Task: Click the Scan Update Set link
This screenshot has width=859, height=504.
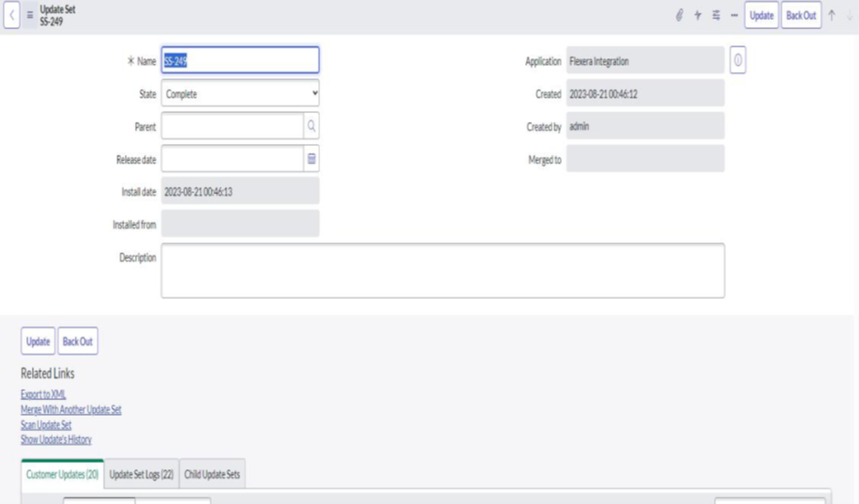Action: pos(46,425)
